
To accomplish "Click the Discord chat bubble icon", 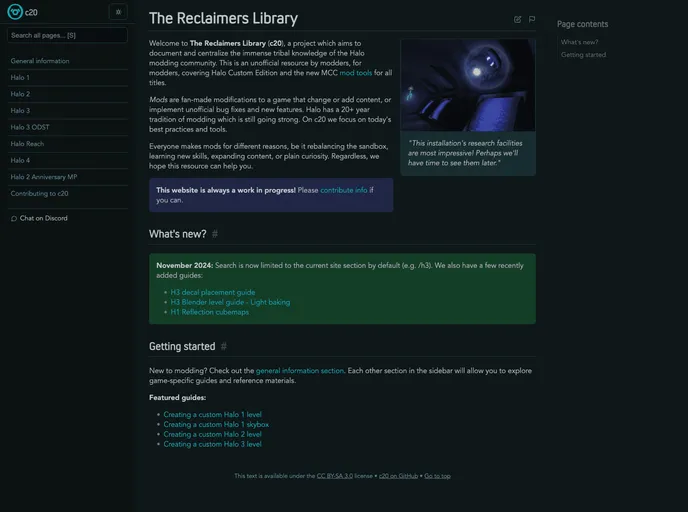I will point(14,218).
